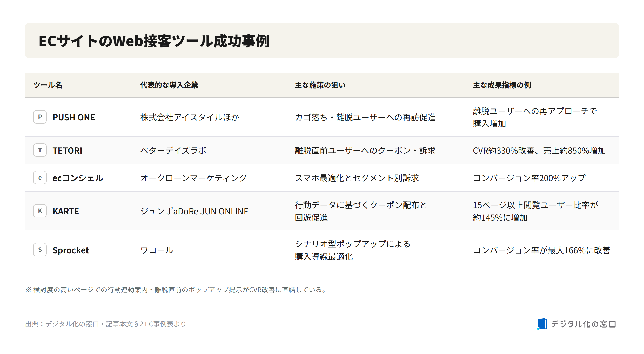The width and height of the screenshot is (644, 354).
Task: Select the heading ECサイトのWeb接客ツール成功事例
Action: click(x=154, y=41)
